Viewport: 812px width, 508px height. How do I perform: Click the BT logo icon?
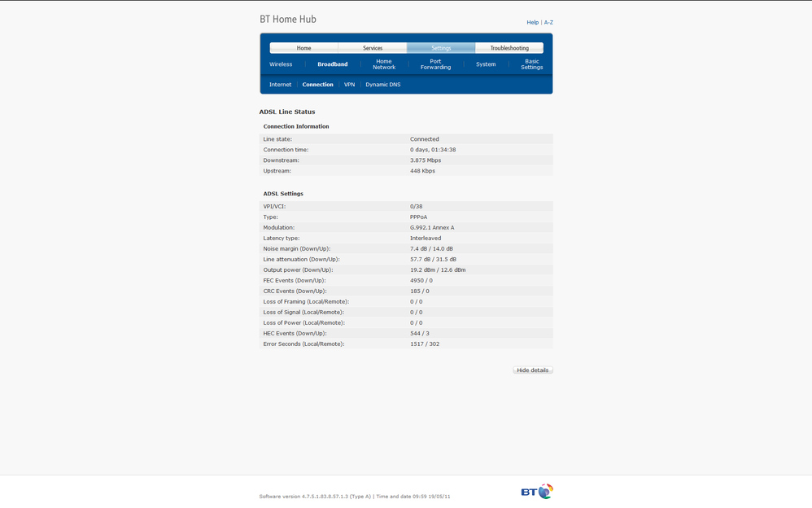[x=537, y=492]
